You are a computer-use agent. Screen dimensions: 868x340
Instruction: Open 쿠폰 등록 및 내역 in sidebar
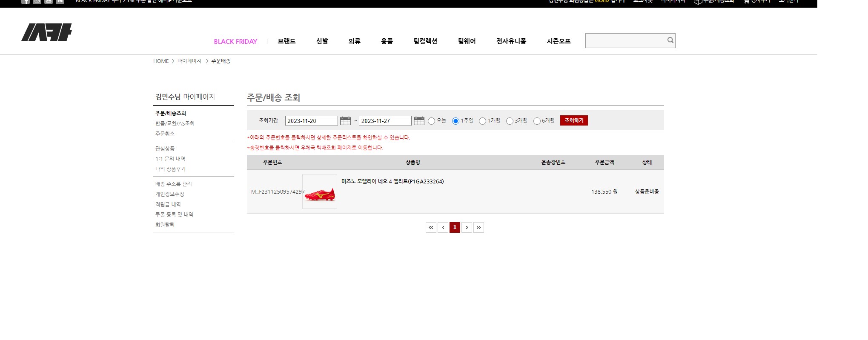[175, 214]
